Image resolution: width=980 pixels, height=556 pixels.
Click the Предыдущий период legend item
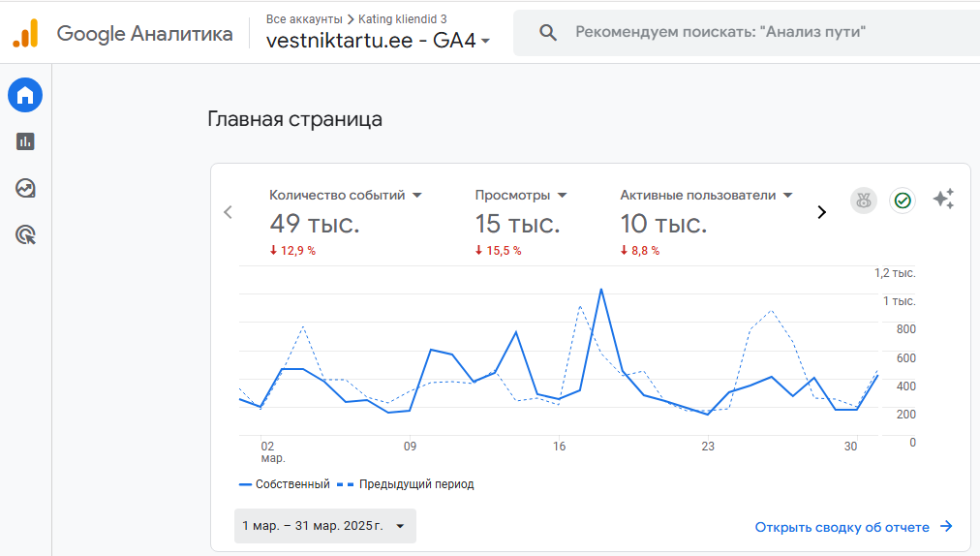point(406,484)
